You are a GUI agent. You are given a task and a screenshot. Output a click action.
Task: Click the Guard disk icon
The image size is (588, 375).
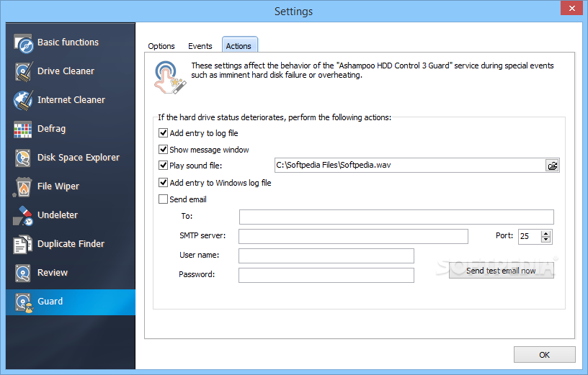(x=24, y=302)
